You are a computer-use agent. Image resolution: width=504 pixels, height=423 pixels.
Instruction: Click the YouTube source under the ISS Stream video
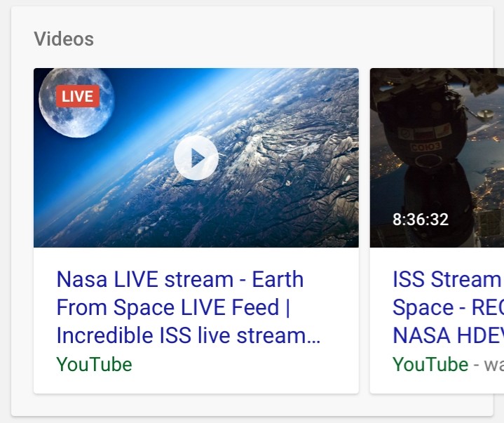point(430,365)
